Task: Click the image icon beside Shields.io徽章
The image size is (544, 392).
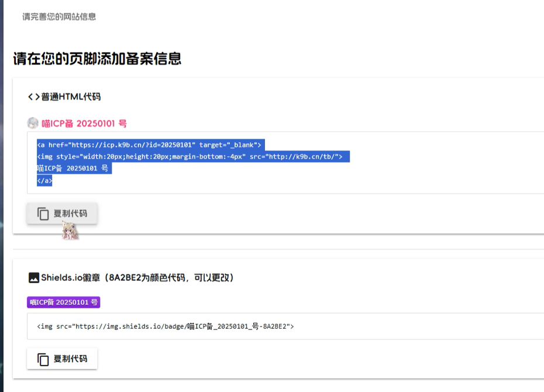Action: [x=34, y=278]
